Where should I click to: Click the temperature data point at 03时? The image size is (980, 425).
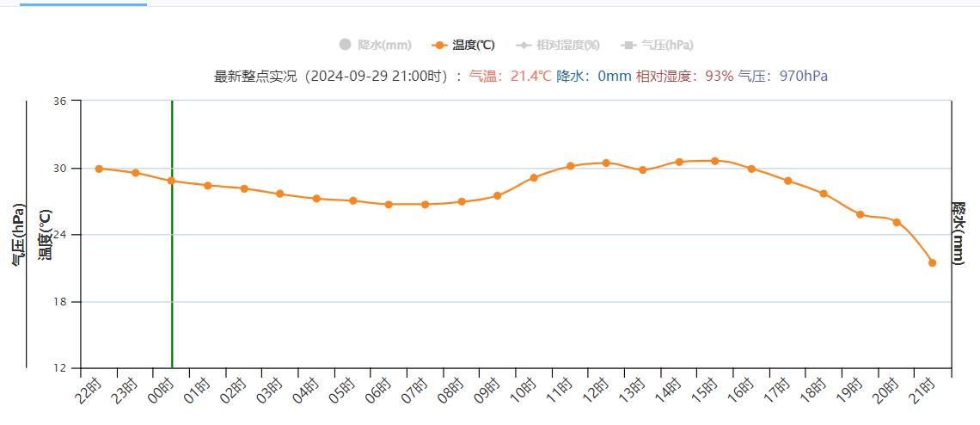click(280, 194)
